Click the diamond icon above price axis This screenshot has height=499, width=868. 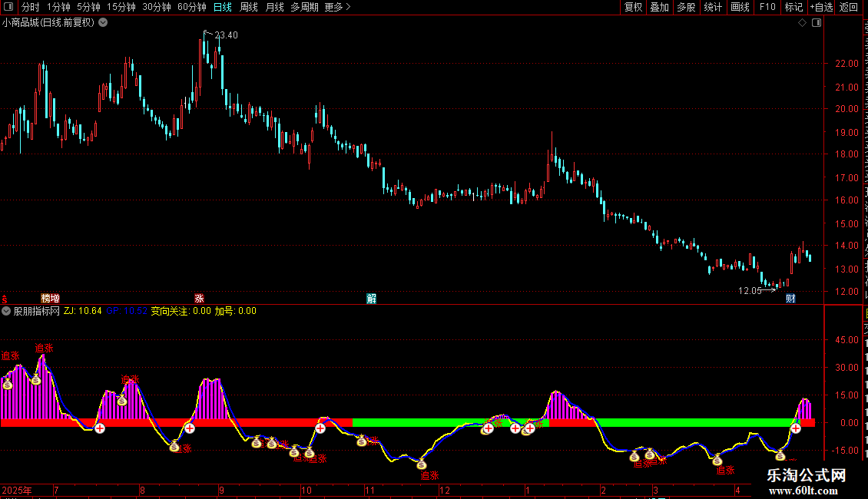pyautogui.click(x=802, y=23)
